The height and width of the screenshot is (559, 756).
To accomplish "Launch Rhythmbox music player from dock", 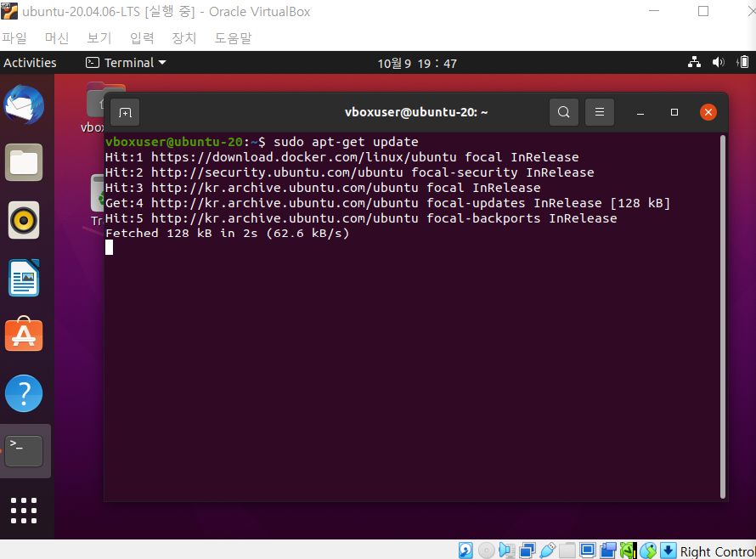I will (x=24, y=220).
